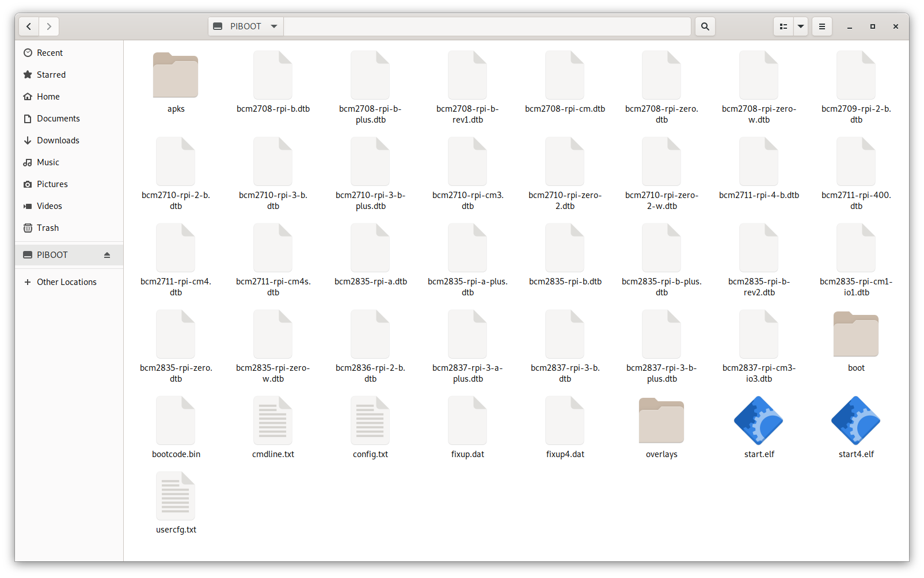This screenshot has height=578, width=924.
Task: Click the bcm2835-rpi-b-rev2.dtb file name
Action: coord(759,287)
